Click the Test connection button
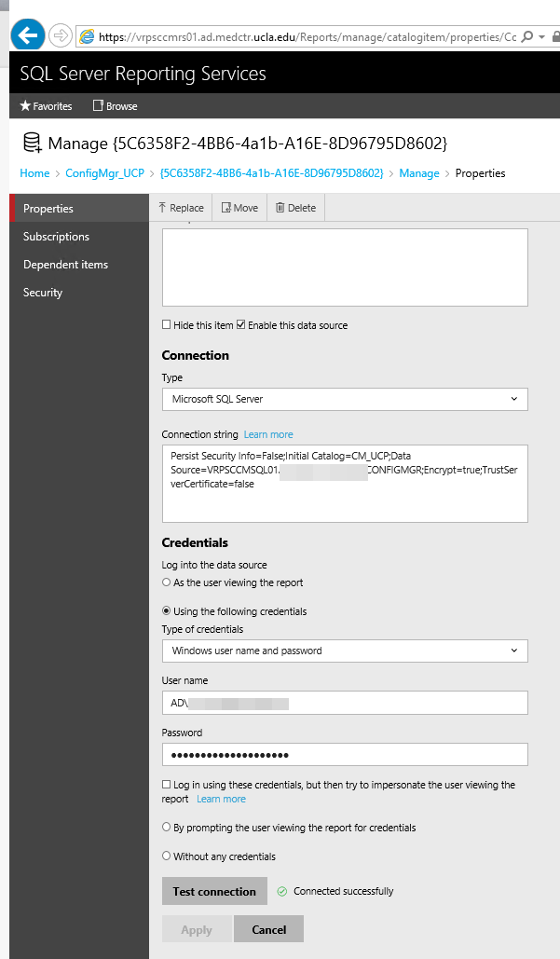This screenshot has height=959, width=560. pyautogui.click(x=214, y=891)
